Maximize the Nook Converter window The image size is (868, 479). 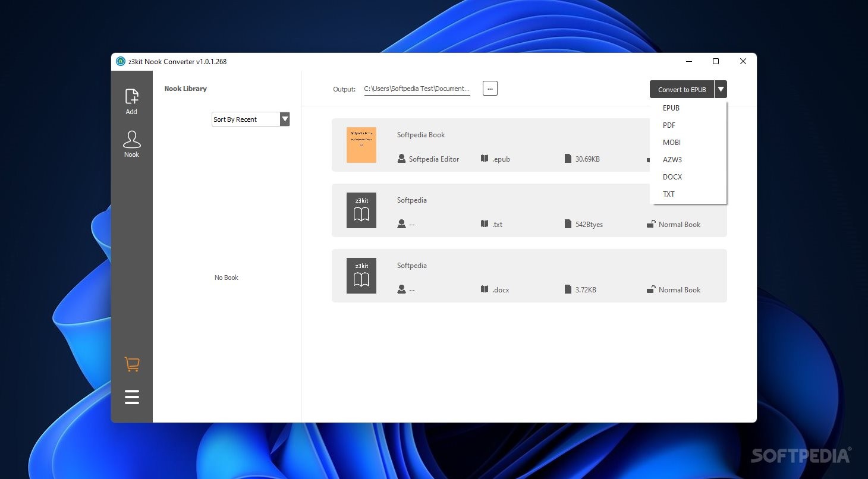(716, 61)
